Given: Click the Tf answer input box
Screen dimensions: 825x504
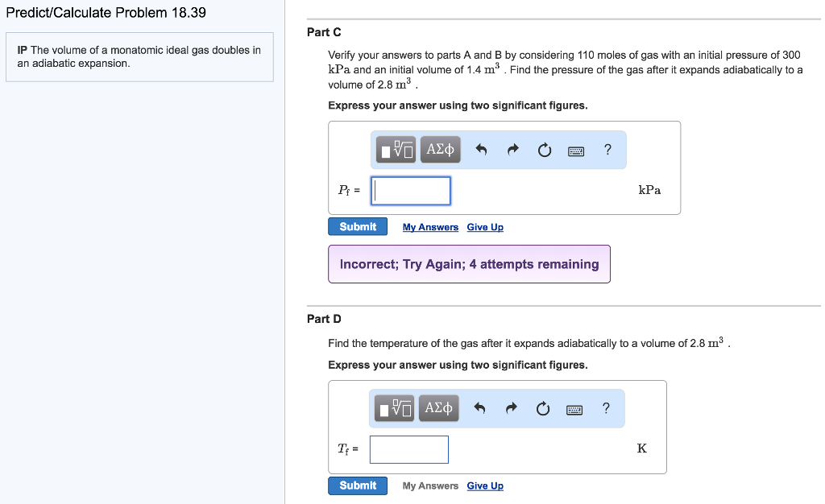Looking at the screenshot, I should [408, 448].
